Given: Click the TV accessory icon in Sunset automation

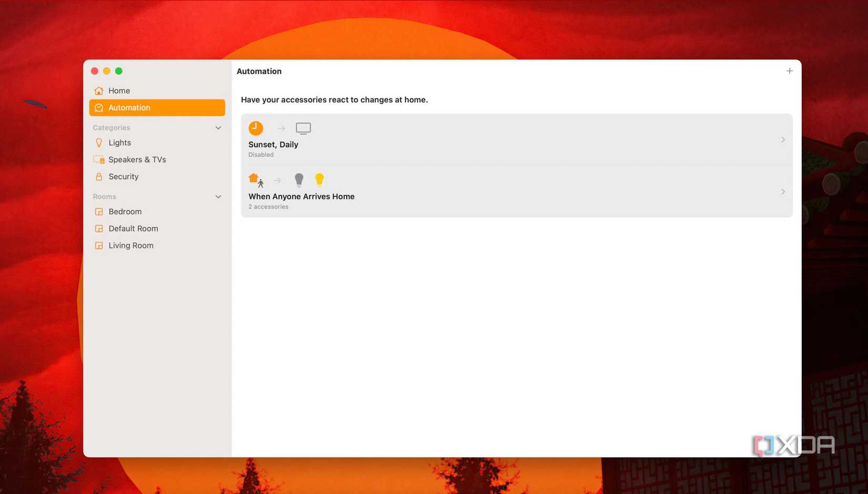Looking at the screenshot, I should (x=304, y=128).
